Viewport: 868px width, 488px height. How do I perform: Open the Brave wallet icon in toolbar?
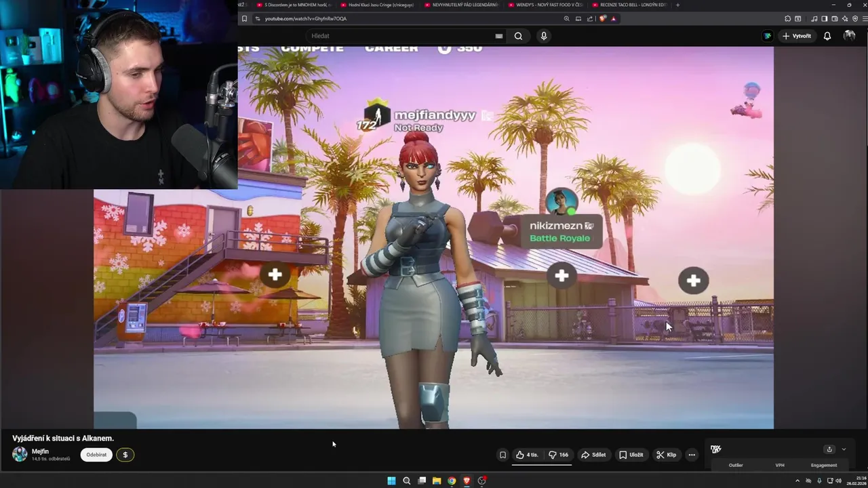click(835, 18)
